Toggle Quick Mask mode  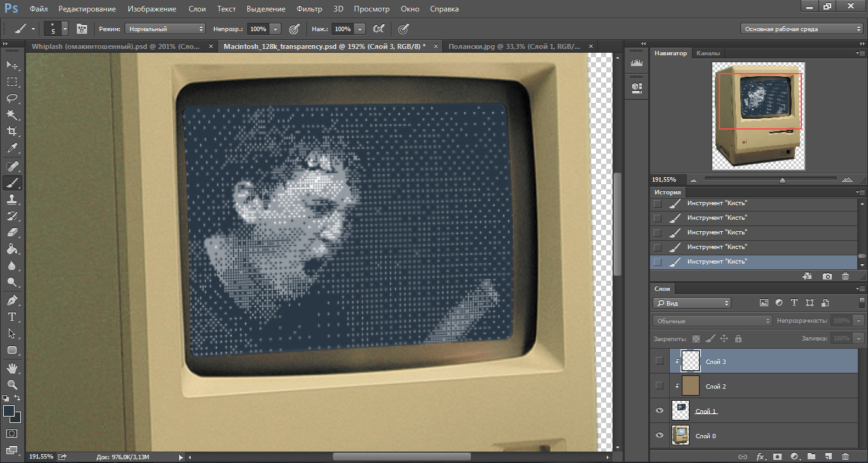tap(12, 433)
